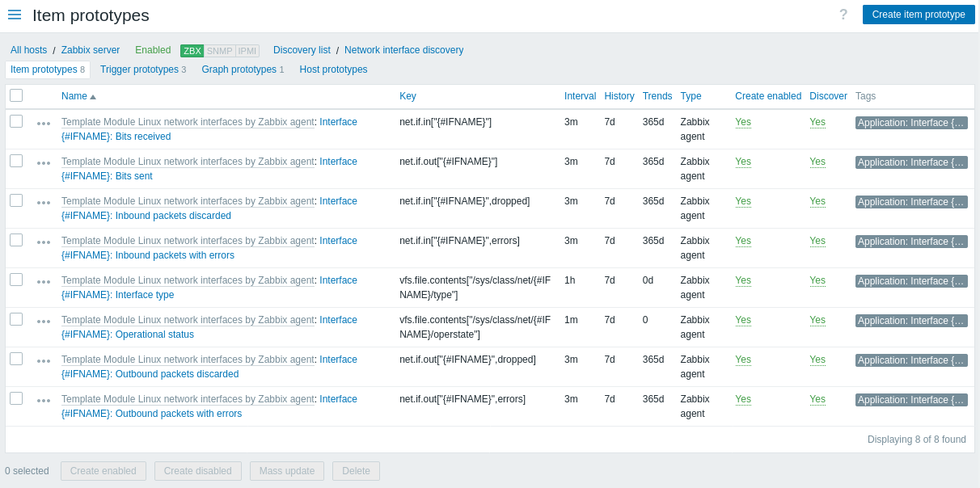Image resolution: width=980 pixels, height=488 pixels.
Task: Switch to the Host prototypes tab
Action: click(333, 69)
